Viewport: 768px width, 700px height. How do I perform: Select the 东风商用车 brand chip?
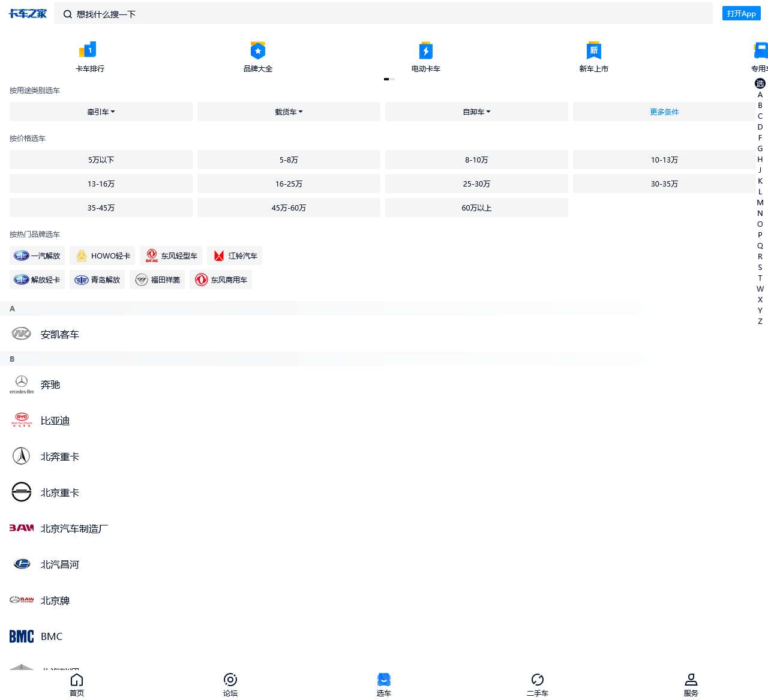[221, 280]
